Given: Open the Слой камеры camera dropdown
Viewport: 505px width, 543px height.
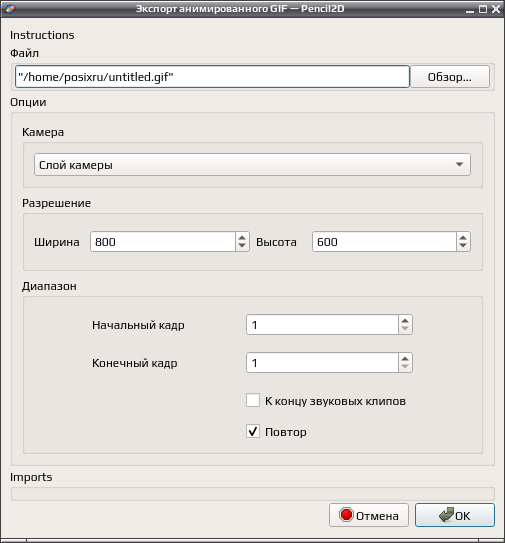Looking at the screenshot, I should pyautogui.click(x=252, y=165).
